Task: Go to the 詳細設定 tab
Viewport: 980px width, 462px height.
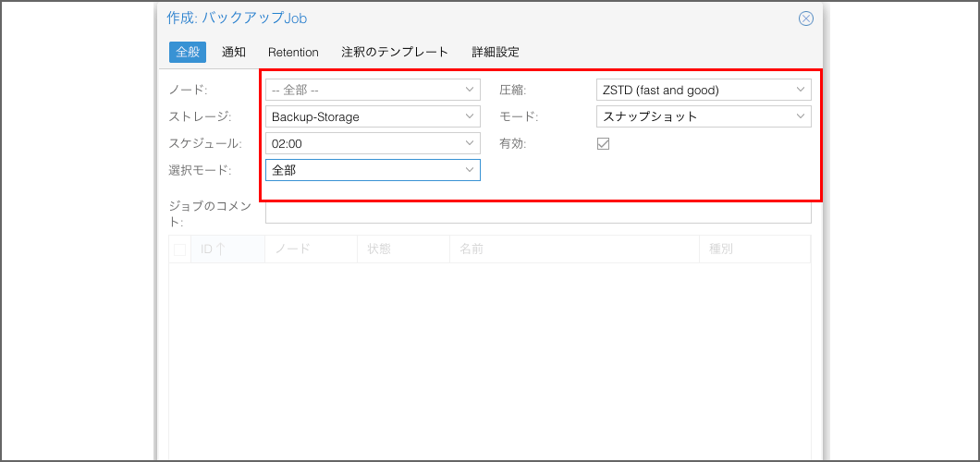Action: 496,52
